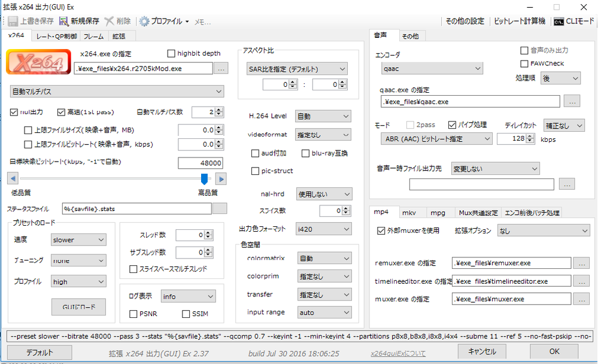Disable the 外部muxerを使用 checkbox
This screenshot has height=364, width=598.
point(381,230)
